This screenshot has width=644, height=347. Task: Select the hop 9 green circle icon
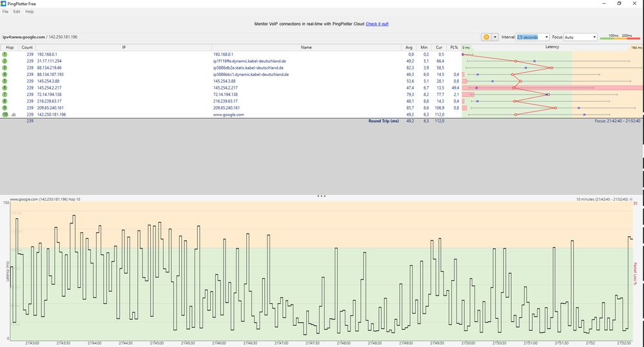coord(5,108)
